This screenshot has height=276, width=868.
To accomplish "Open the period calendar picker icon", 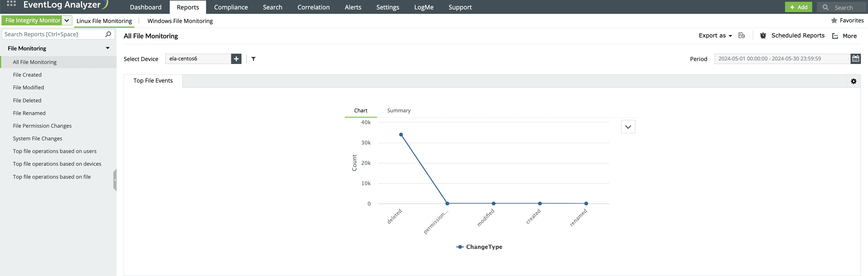I will [855, 59].
